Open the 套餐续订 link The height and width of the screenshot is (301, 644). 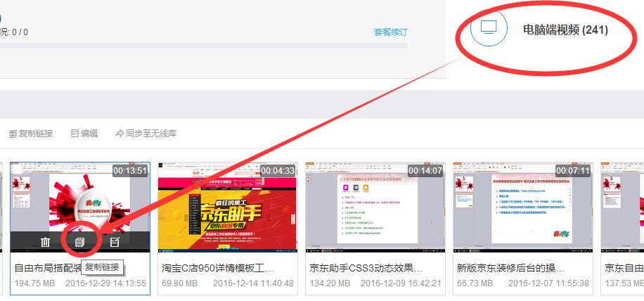coord(391,32)
